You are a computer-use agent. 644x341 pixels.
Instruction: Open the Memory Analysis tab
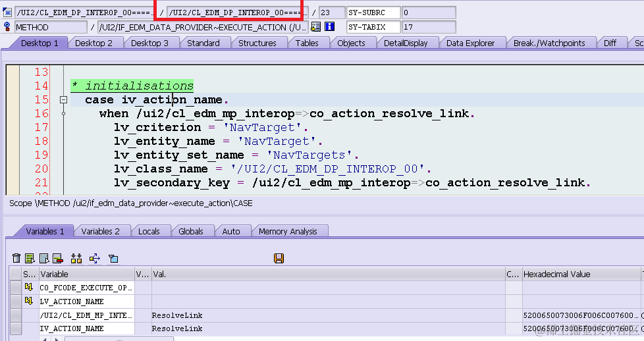tap(288, 231)
